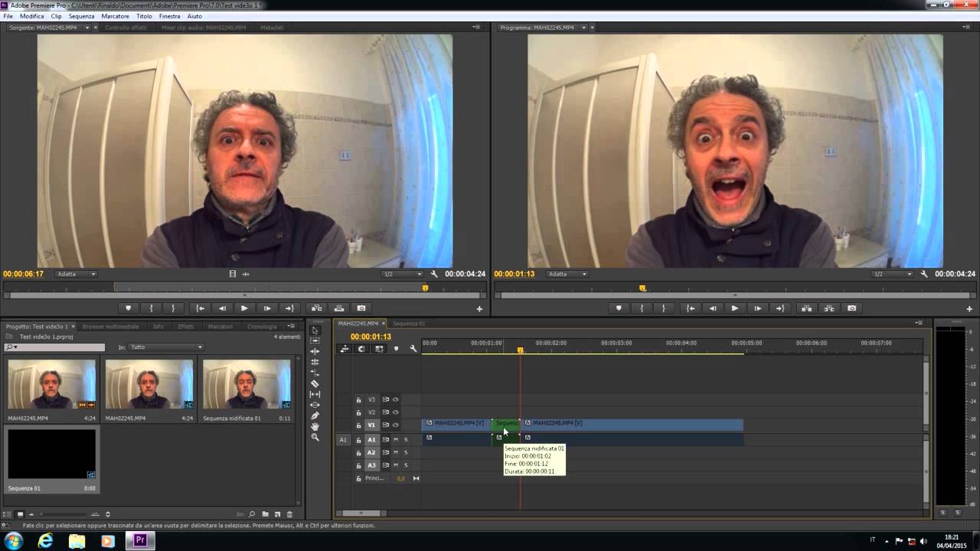Play the Program monitor

pos(735,308)
